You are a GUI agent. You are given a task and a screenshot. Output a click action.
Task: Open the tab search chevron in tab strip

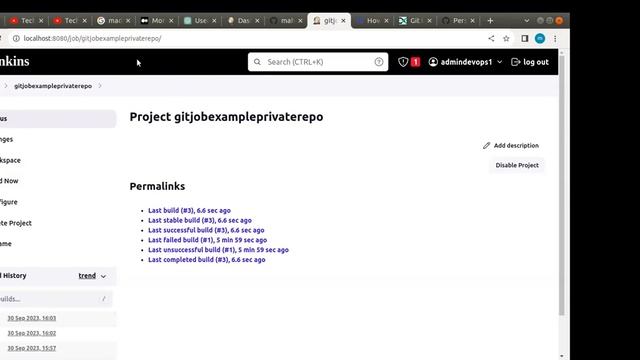pos(527,20)
